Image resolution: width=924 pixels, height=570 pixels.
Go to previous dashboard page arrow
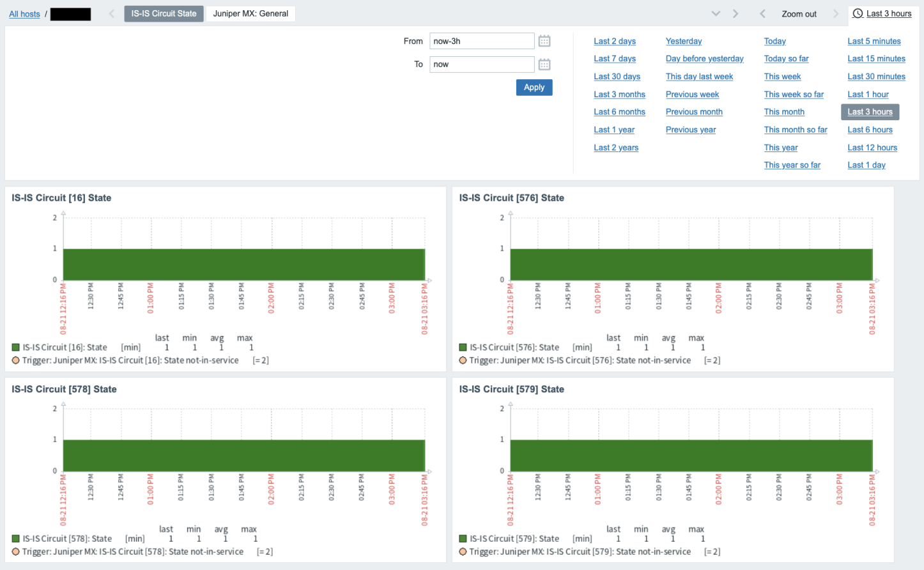[x=112, y=13]
